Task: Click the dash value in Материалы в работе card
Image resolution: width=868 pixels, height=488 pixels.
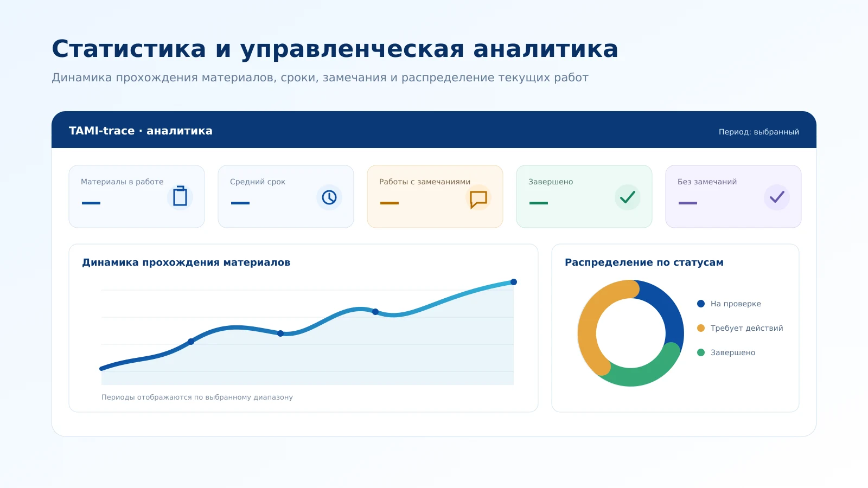Action: click(x=91, y=203)
